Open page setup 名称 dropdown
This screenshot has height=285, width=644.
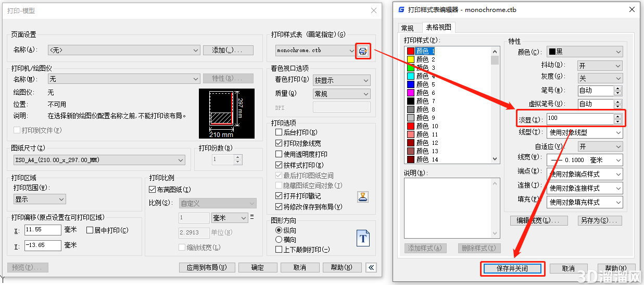(x=124, y=50)
